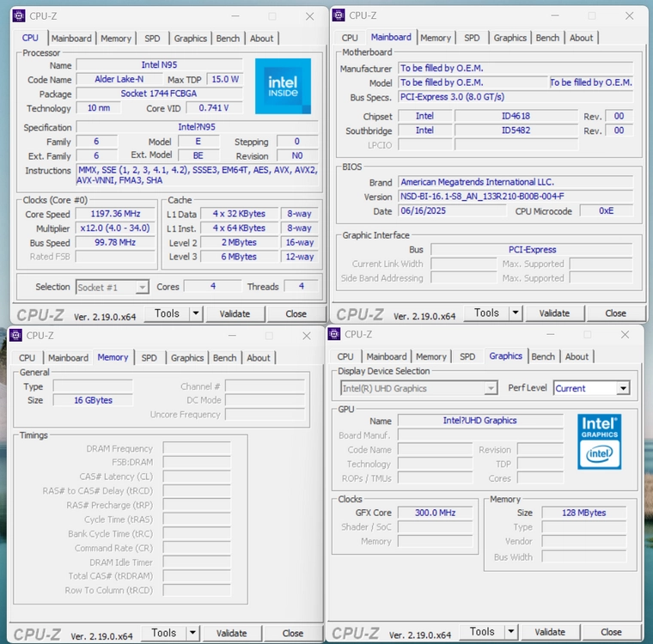Select About tab in the Mainboard window
Screen dimensions: 653x644
(582, 38)
